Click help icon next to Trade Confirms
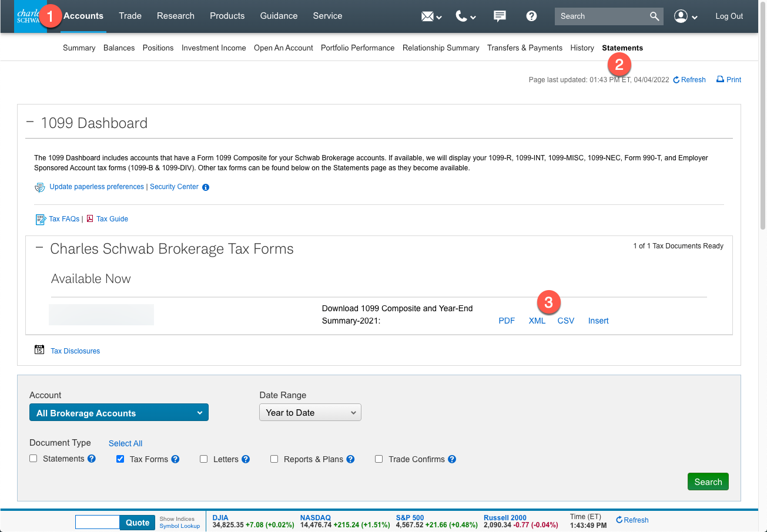This screenshot has height=532, width=767. tap(452, 459)
